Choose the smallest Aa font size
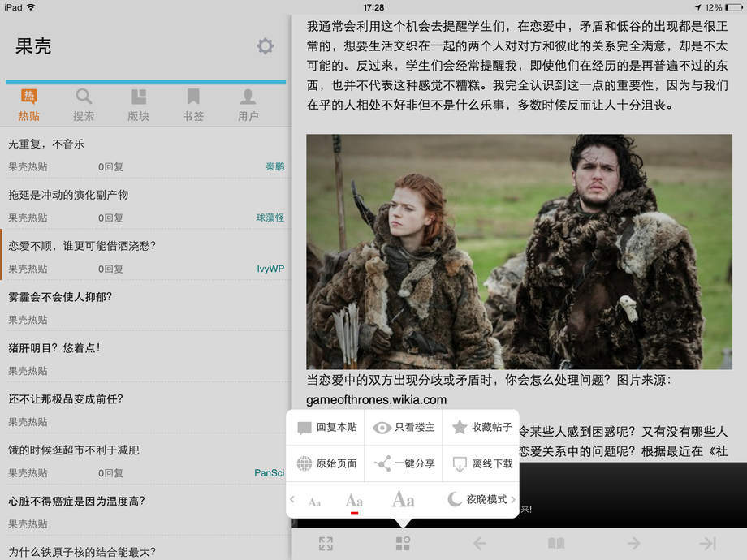Screen dimensions: 747x560 click(x=314, y=502)
